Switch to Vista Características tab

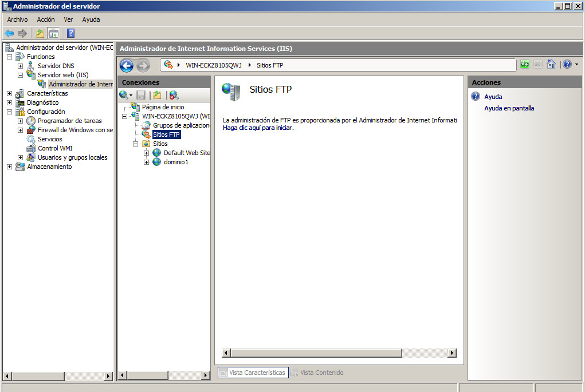point(252,373)
